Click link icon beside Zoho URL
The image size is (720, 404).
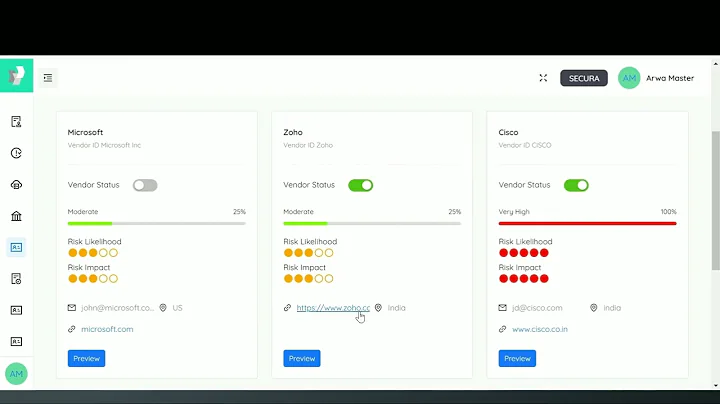click(x=287, y=308)
